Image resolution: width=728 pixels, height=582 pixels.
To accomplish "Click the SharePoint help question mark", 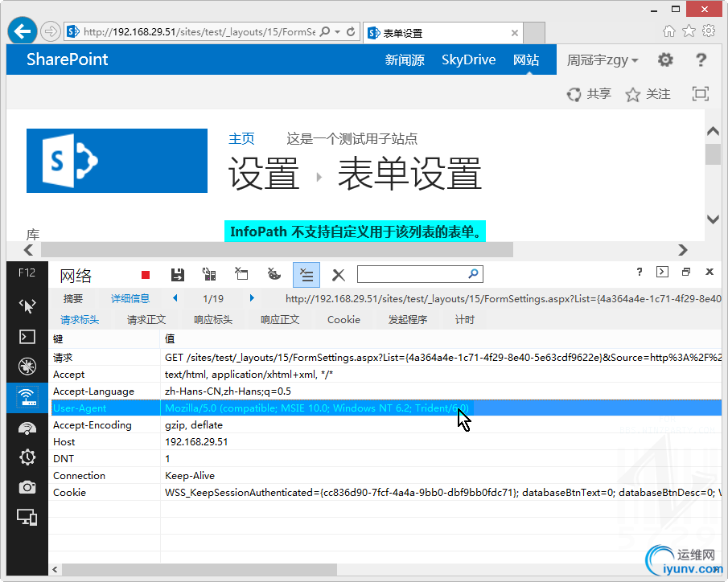I will point(701,59).
